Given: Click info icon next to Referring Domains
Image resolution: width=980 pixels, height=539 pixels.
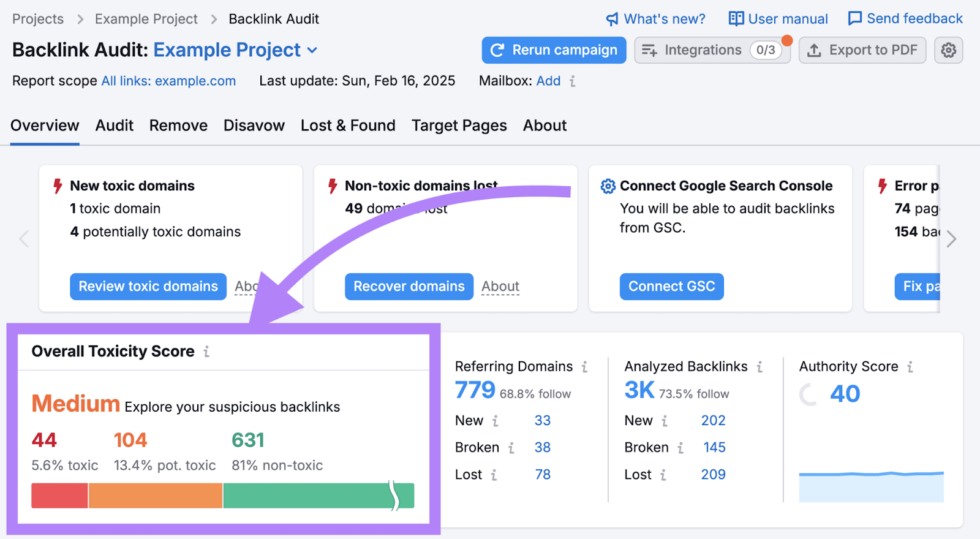Looking at the screenshot, I should (584, 367).
